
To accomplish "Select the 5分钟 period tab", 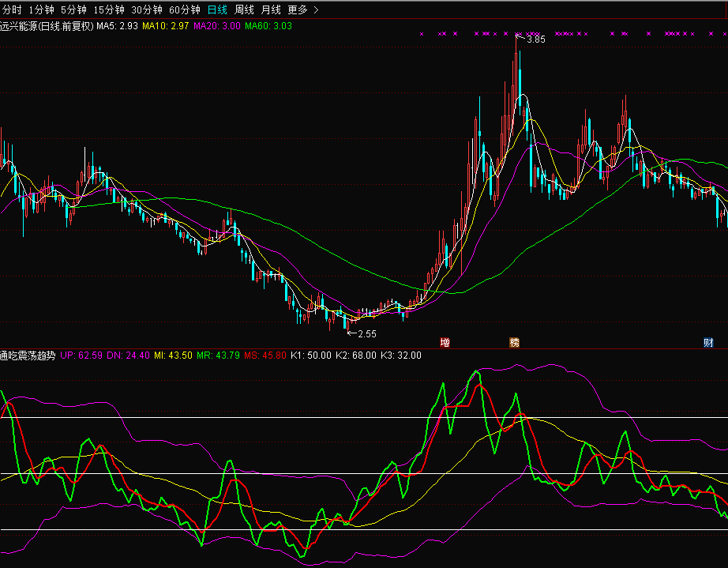I will pos(73,9).
